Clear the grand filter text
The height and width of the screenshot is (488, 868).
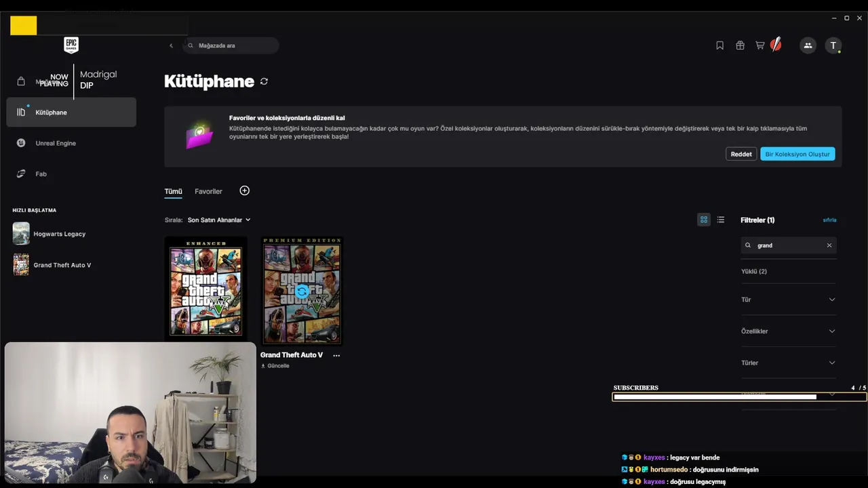click(x=829, y=245)
